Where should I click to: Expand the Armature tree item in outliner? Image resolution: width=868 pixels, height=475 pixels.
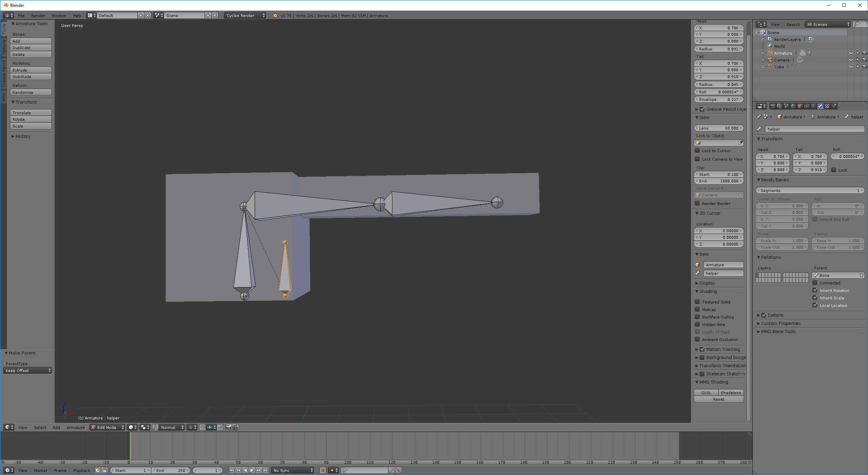point(763,53)
